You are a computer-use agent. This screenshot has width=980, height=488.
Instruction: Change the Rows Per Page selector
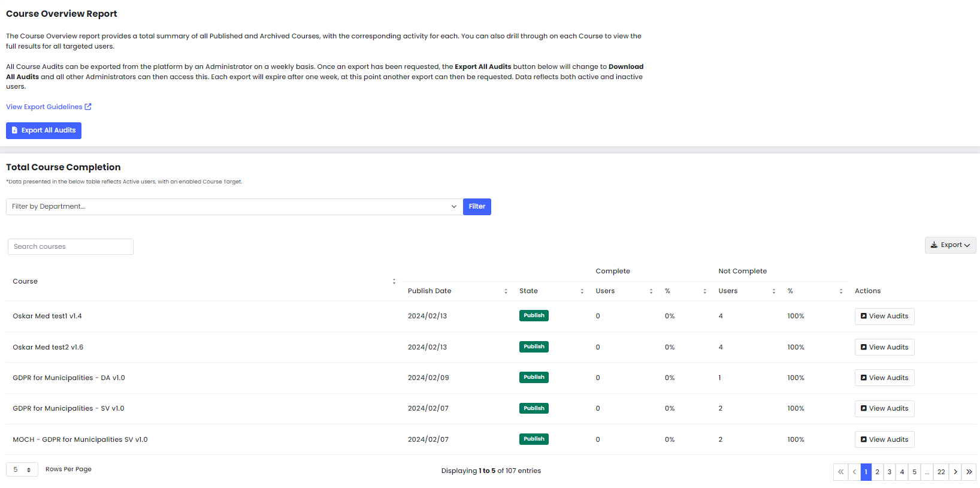(22, 470)
